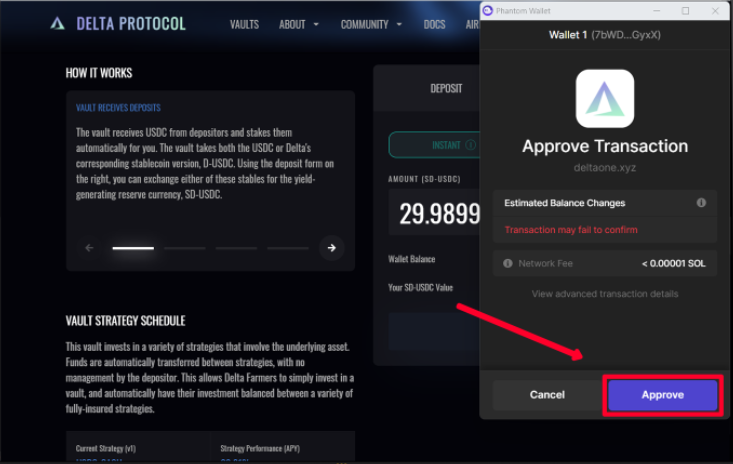The height and width of the screenshot is (464, 733).
Task: Click the '< 0.00001 SOL' fee value
Action: point(673,263)
